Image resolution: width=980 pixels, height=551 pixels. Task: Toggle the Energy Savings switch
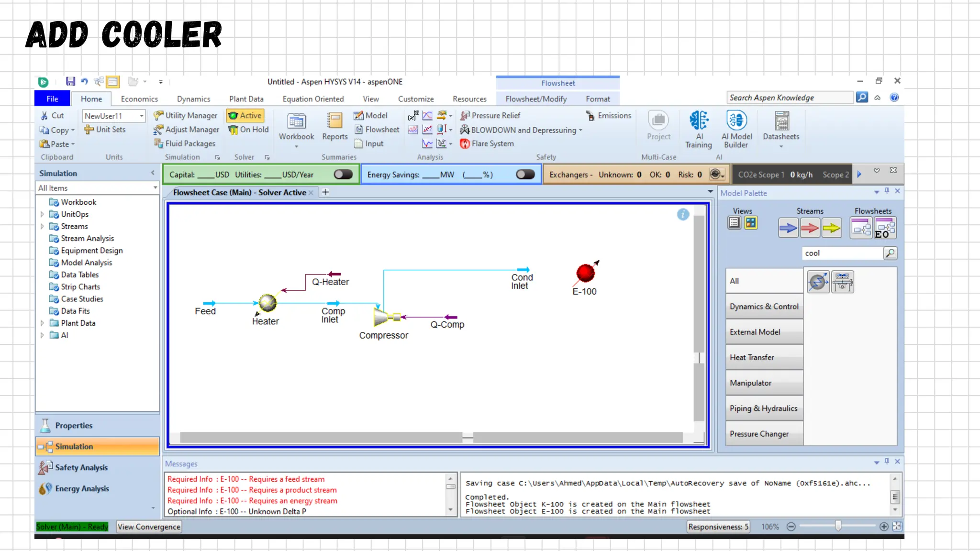click(525, 175)
